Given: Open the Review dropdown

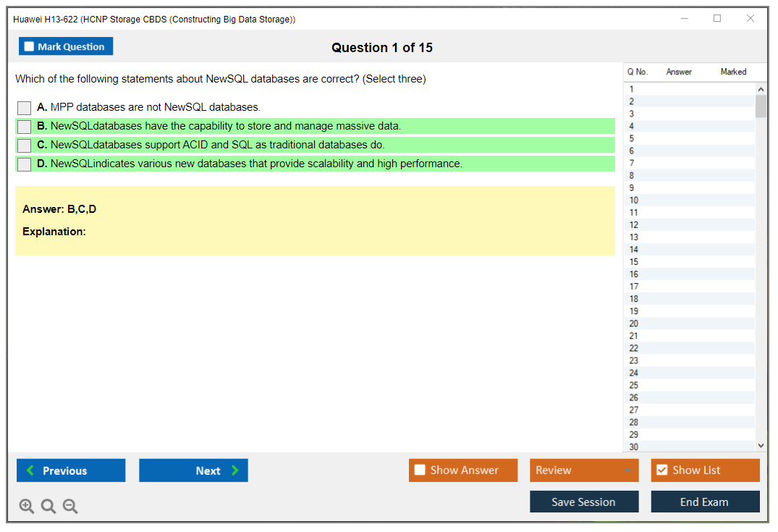Looking at the screenshot, I should pyautogui.click(x=584, y=470).
